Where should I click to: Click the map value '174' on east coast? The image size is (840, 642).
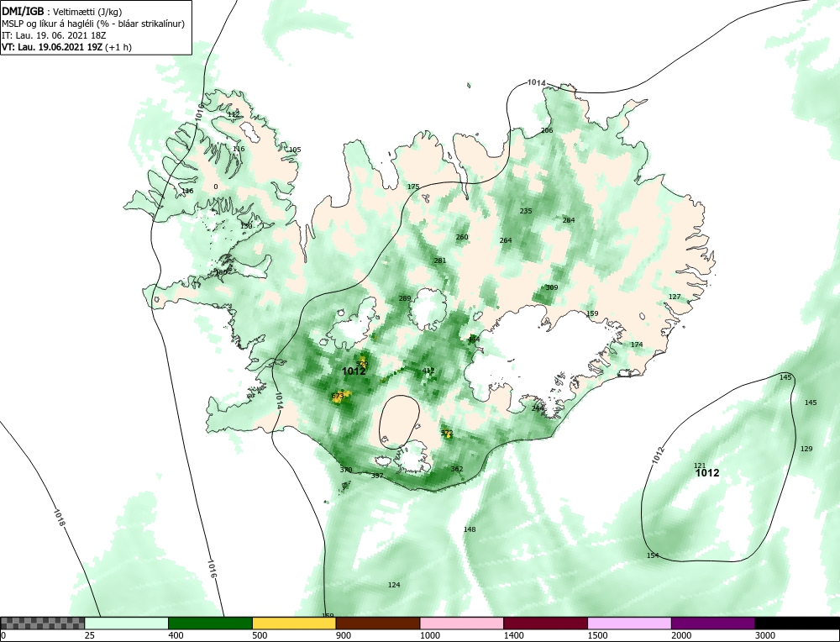point(637,345)
